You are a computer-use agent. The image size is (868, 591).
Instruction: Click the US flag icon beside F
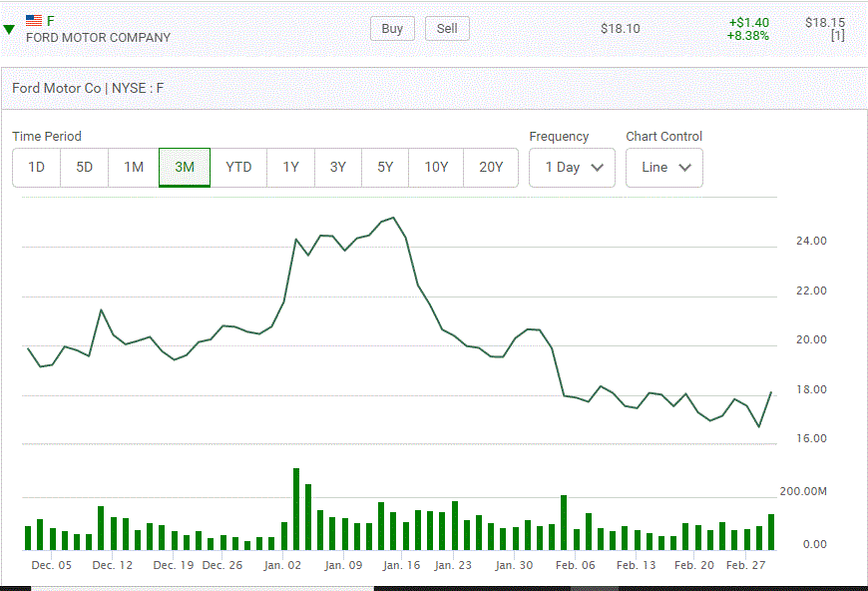(34, 21)
